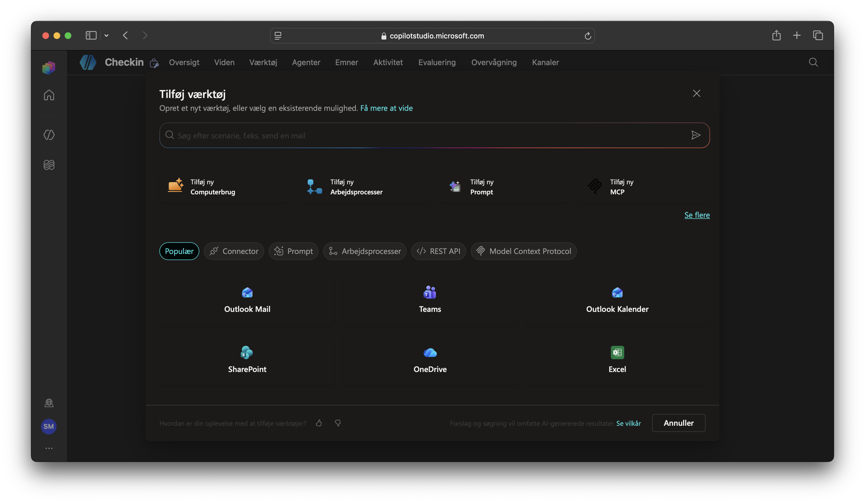Viewport: 865px width, 504px height.
Task: Click the send arrow in search box
Action: point(696,135)
